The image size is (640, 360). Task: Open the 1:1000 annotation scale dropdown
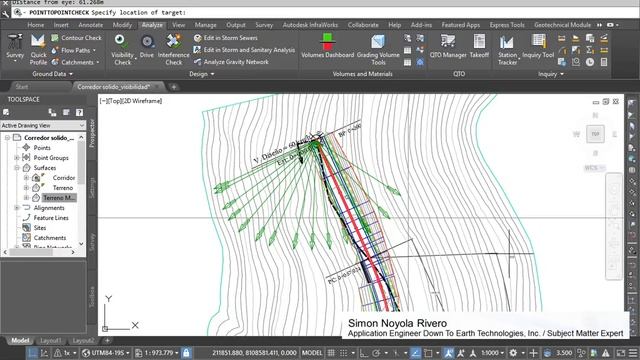493,353
